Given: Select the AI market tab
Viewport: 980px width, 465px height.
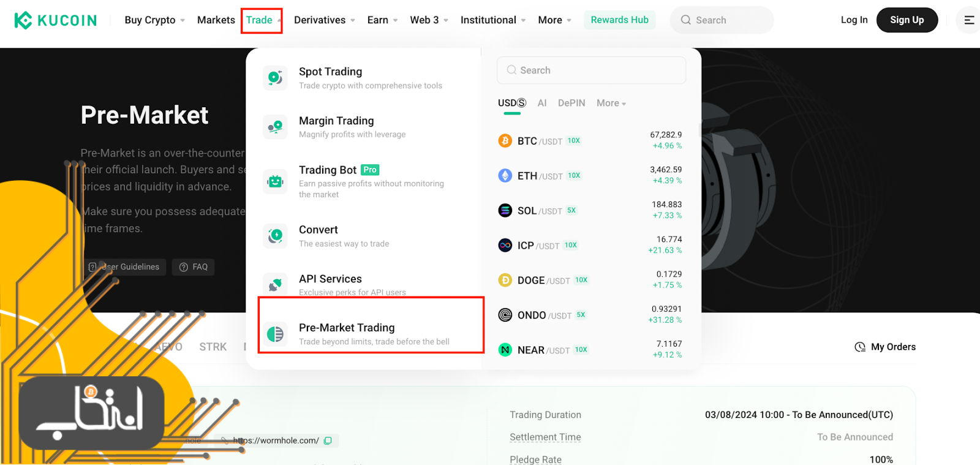Looking at the screenshot, I should [x=542, y=103].
